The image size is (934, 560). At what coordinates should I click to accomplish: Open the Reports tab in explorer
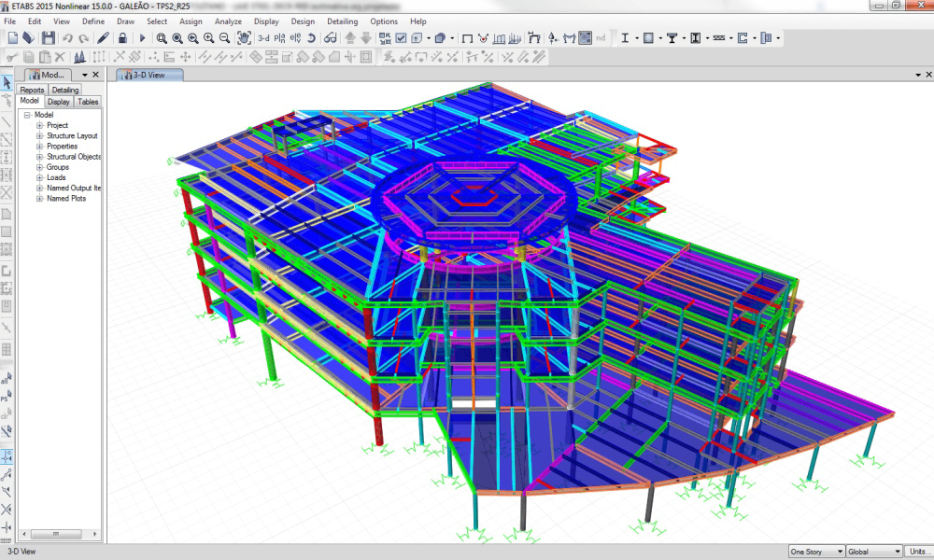33,90
